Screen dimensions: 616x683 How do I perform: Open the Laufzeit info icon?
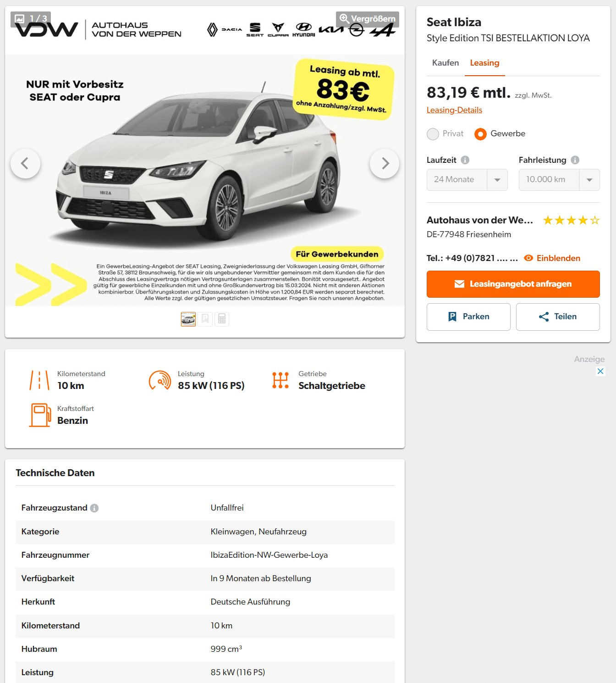tap(465, 160)
